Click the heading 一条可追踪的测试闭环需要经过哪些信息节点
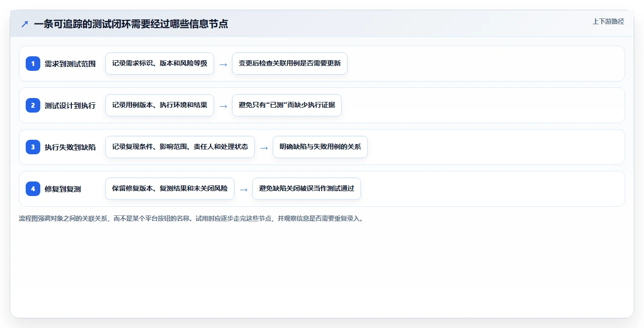 (x=131, y=24)
